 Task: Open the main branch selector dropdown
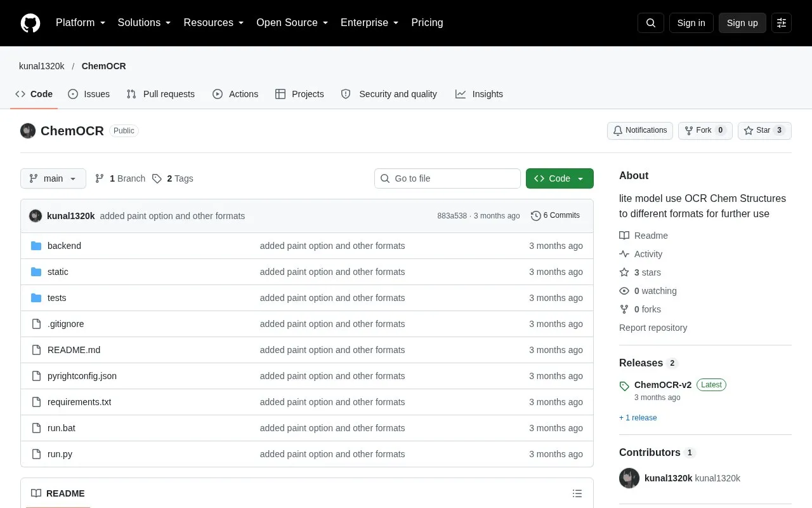[53, 178]
